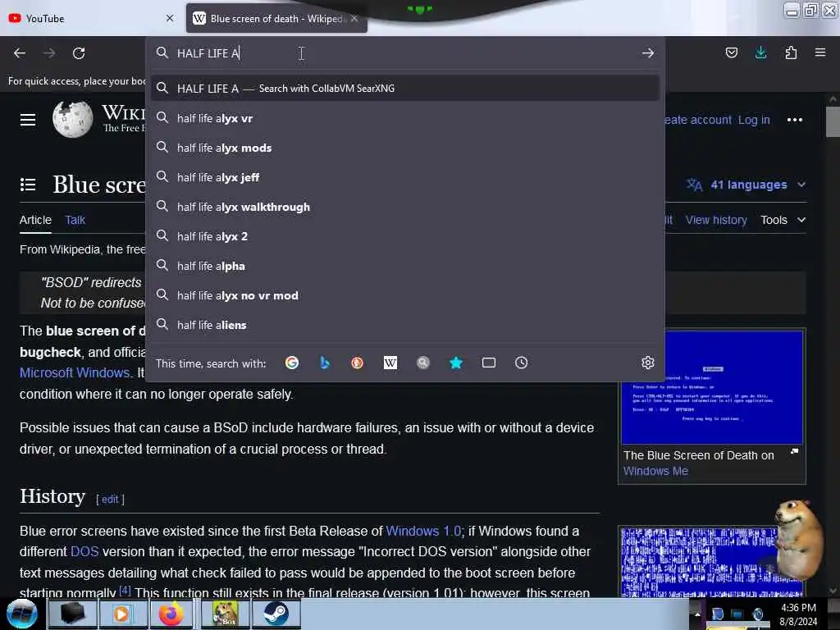
Task: Select suggestion half life alyx walkthrough
Action: point(405,207)
